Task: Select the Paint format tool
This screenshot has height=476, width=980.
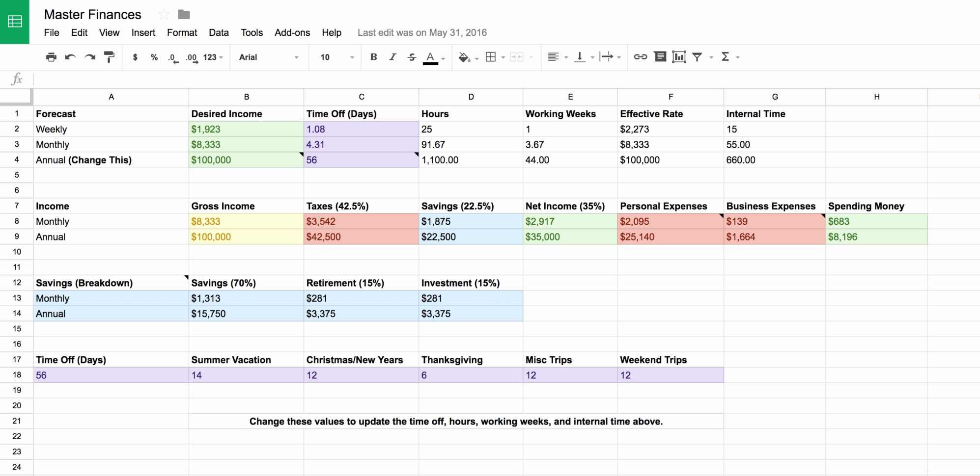Action: coord(109,57)
